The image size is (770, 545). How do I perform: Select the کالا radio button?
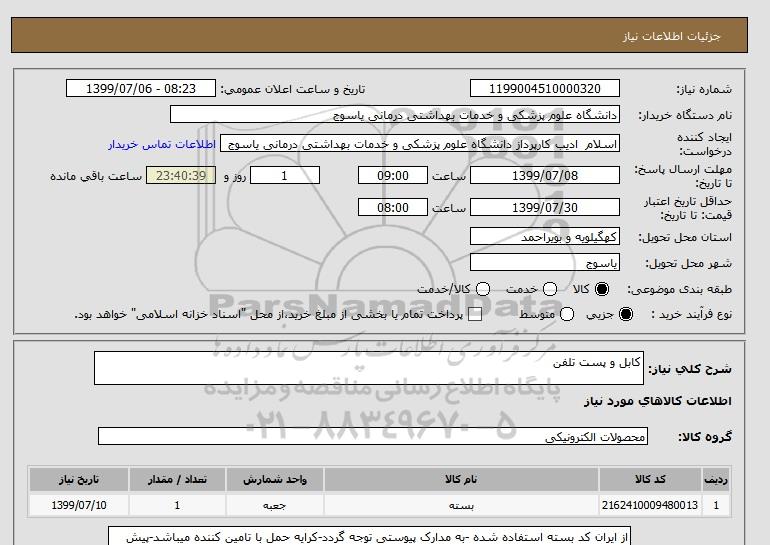602,289
